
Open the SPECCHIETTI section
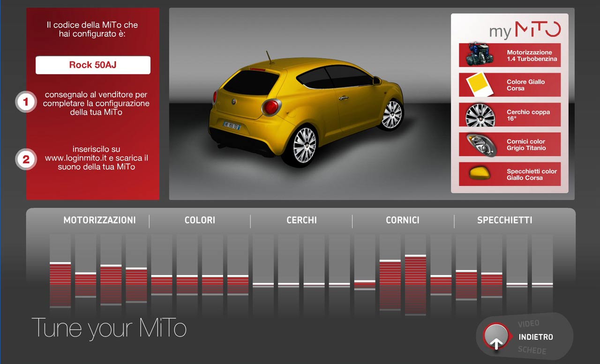coord(504,220)
